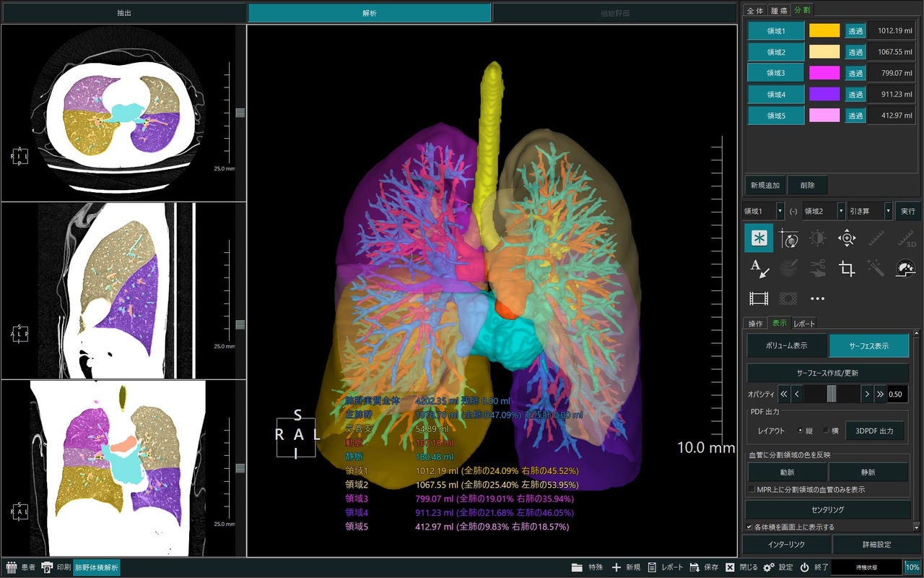Click the magenta color swatch of 領域3
924x578 pixels.
[x=824, y=73]
